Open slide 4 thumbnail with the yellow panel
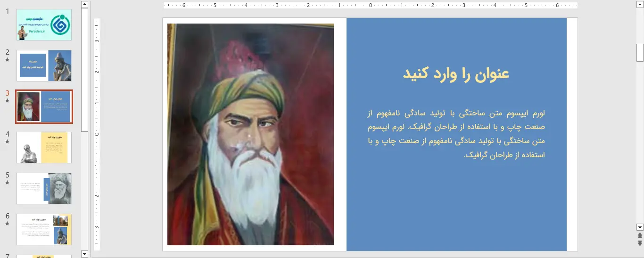 tap(44, 147)
